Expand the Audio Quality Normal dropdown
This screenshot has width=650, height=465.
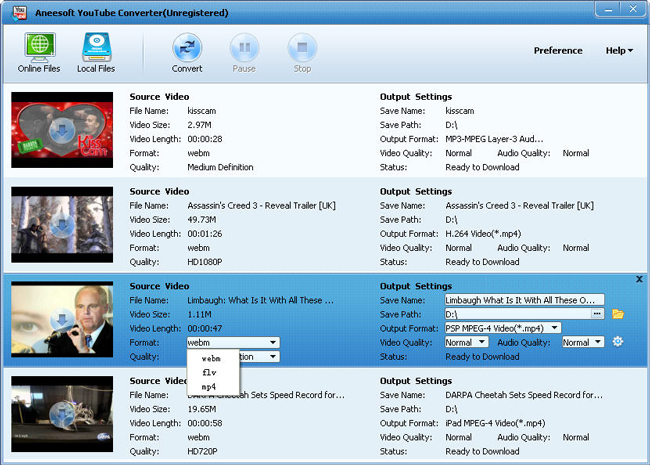[598, 342]
